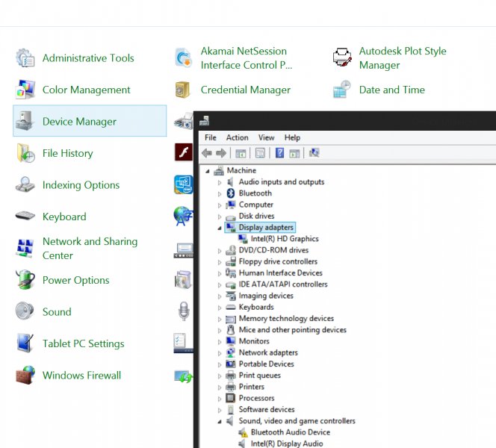Viewport: 496px width, 448px height.
Task: Select Software devices entry
Action: [x=267, y=409]
